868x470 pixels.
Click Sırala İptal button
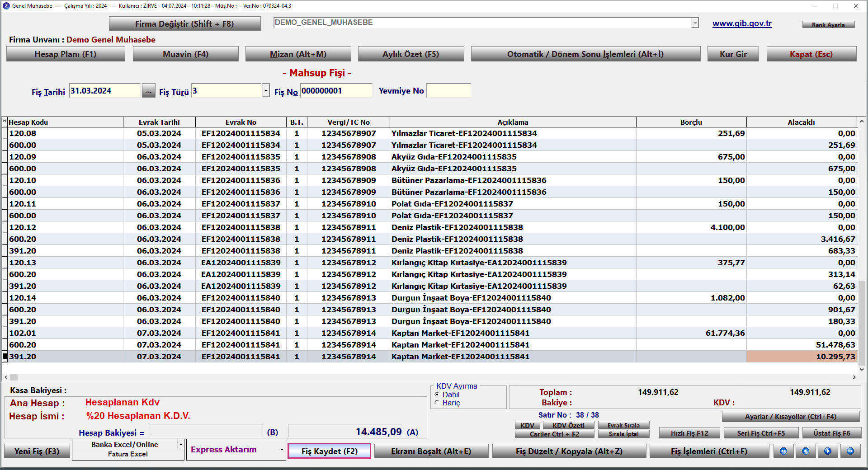click(x=623, y=434)
